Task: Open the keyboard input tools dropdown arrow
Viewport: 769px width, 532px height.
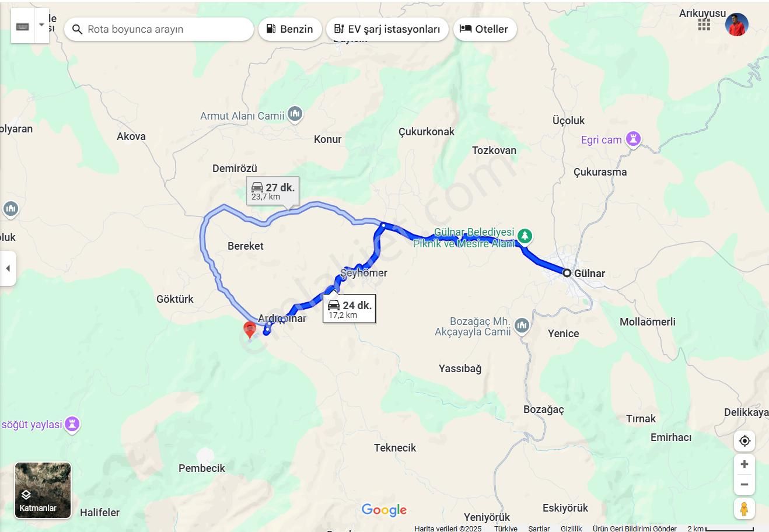Action: (42, 26)
